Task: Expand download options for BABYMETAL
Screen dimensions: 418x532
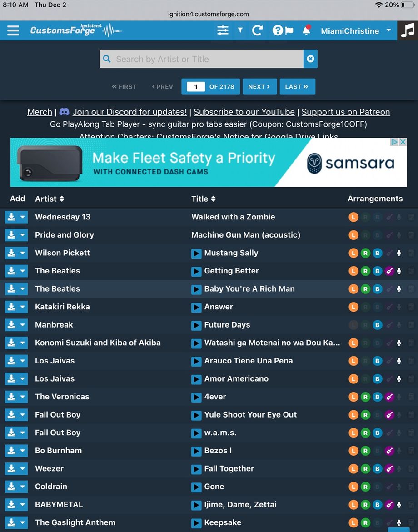Action: tap(23, 505)
